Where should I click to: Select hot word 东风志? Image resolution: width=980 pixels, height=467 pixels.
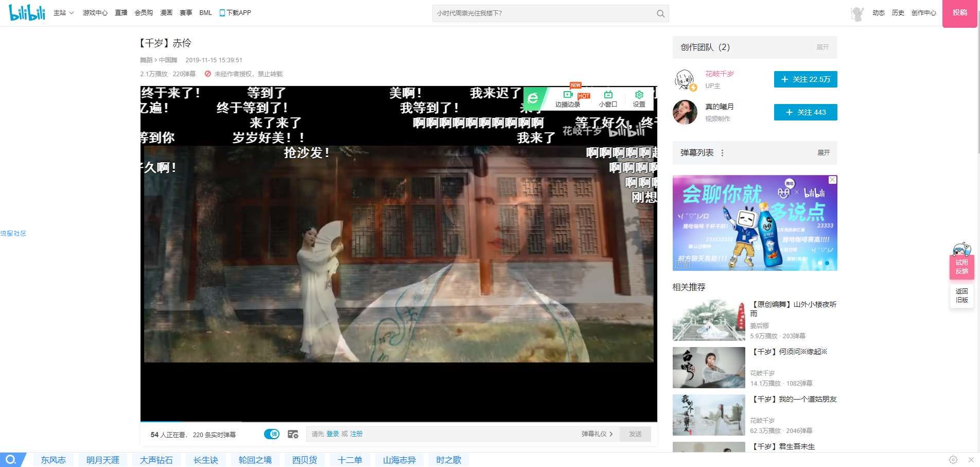pos(54,460)
